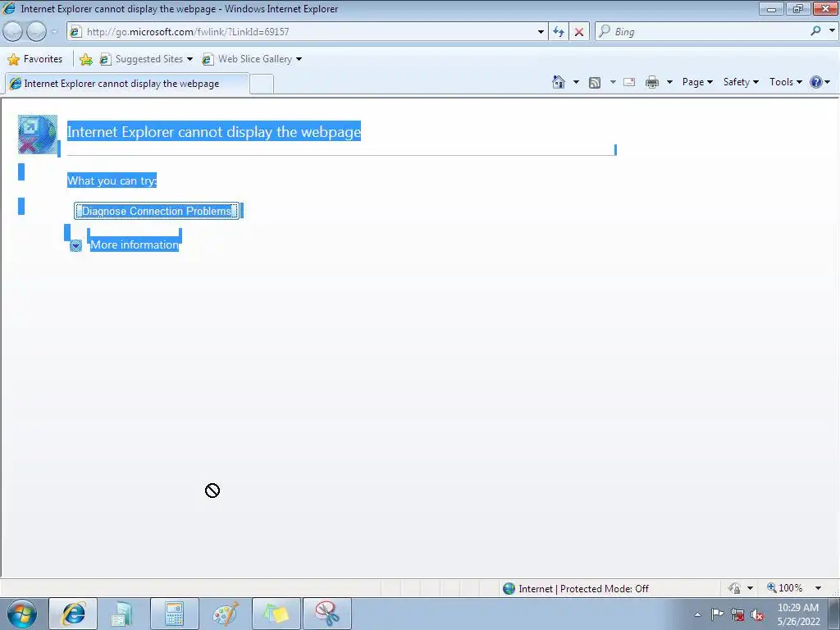The height and width of the screenshot is (630, 840).
Task: Expand the More information section arrow
Action: (75, 245)
